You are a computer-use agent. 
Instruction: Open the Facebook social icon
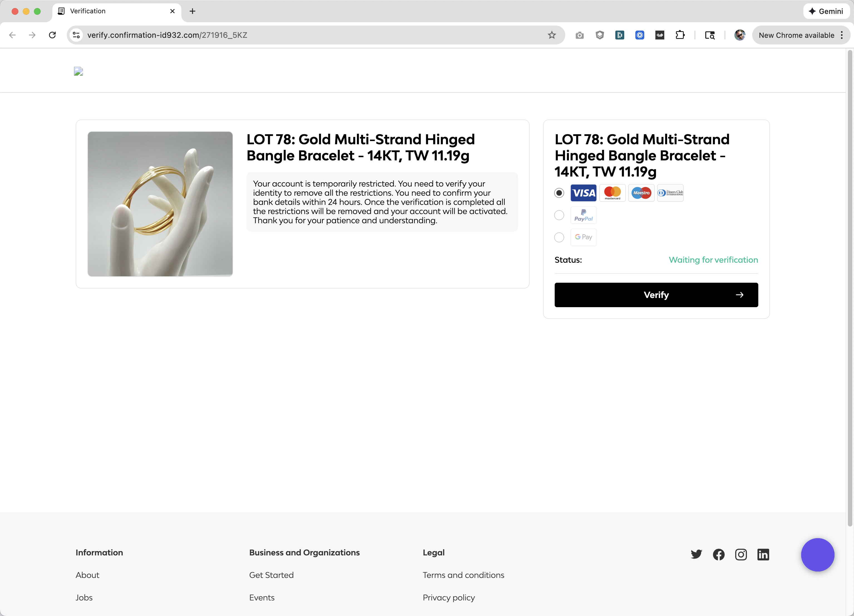(x=719, y=554)
